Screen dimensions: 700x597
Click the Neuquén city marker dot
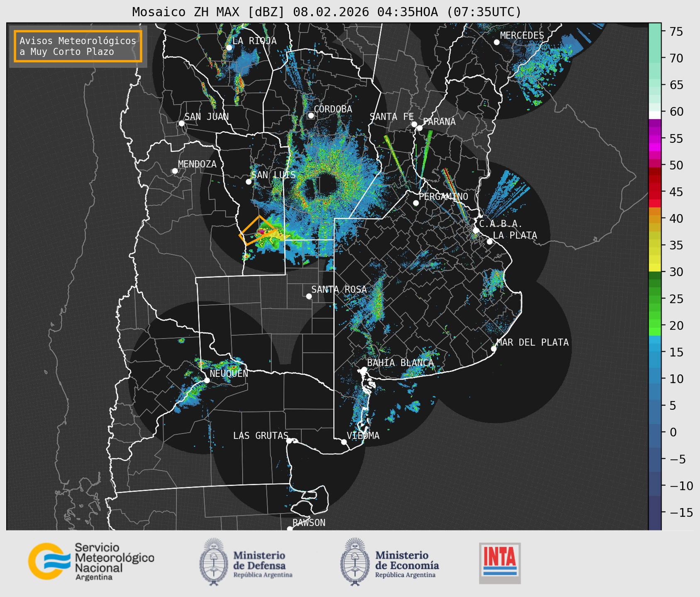[x=207, y=380]
